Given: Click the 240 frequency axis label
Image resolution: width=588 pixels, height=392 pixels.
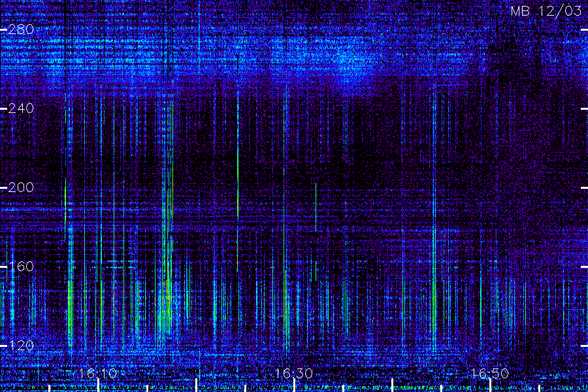Looking at the screenshot, I should pos(21,108).
